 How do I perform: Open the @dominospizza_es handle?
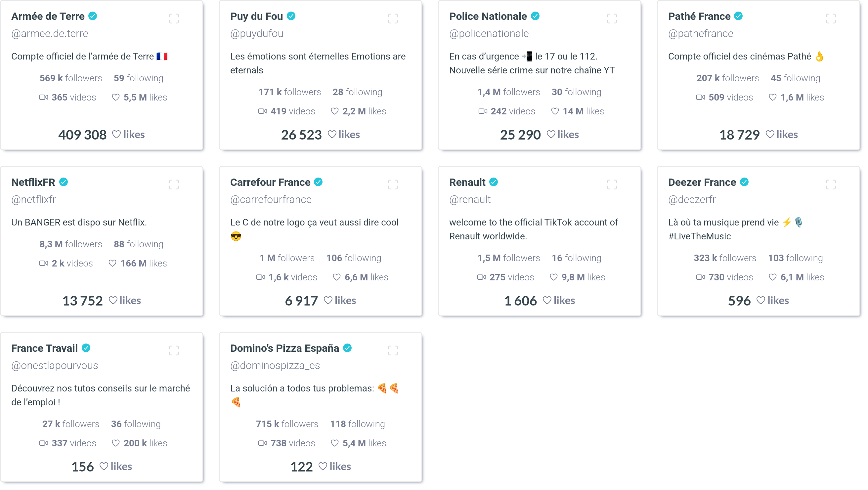pyautogui.click(x=275, y=365)
